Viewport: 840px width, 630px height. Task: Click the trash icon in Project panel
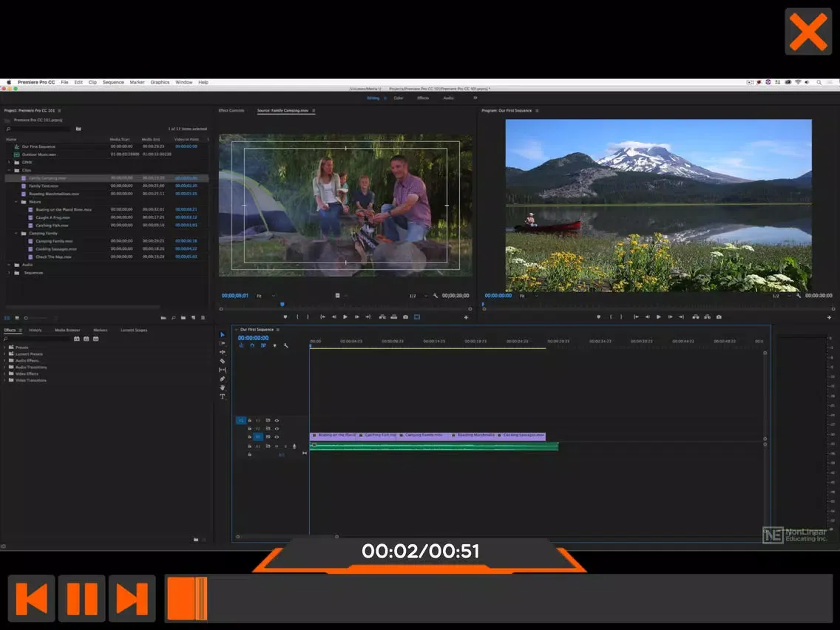point(203,318)
